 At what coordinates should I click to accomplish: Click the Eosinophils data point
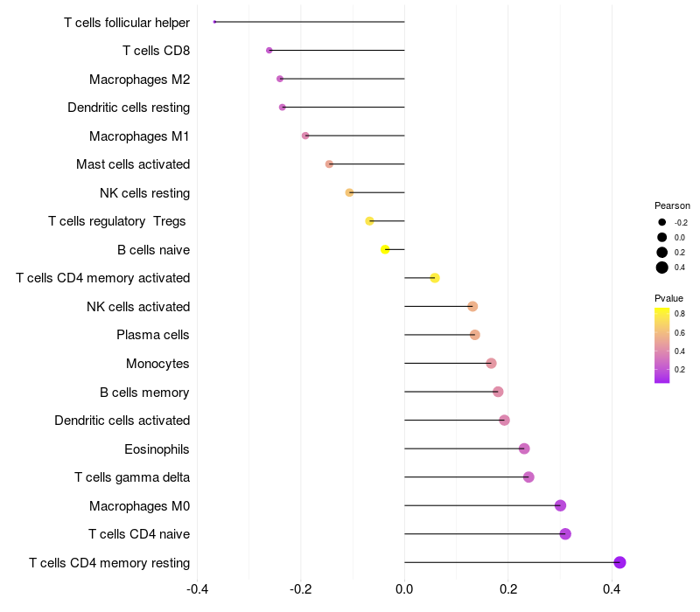524,449
